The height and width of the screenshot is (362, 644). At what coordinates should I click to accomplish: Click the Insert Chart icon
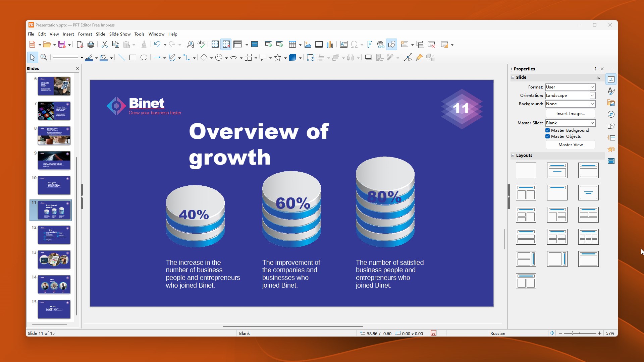click(x=330, y=45)
